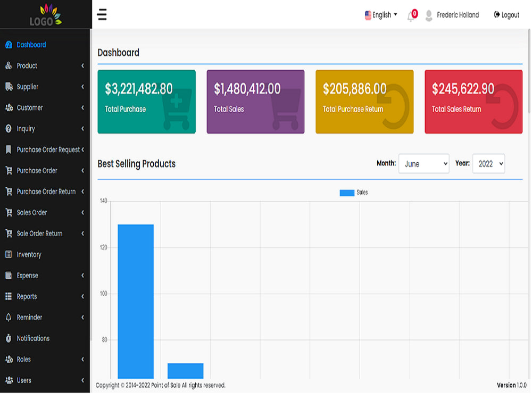Click the Reminder bell icon in sidebar
Screen dimensions: 532x399
9,318
